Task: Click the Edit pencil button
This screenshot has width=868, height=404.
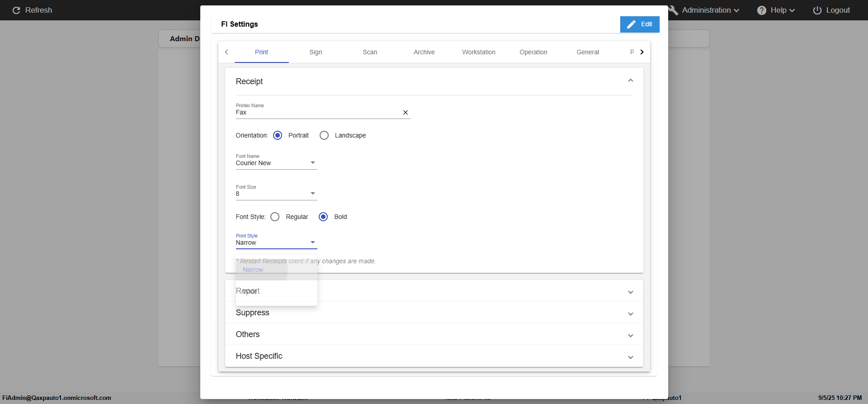Action: [639, 24]
